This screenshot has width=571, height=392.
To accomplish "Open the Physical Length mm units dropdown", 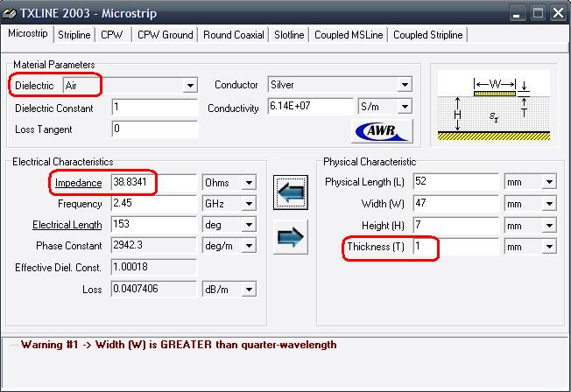I will tap(549, 182).
